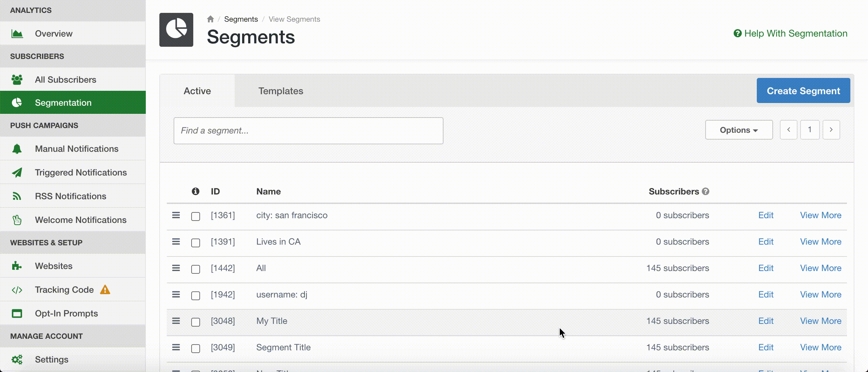Viewport: 868px width, 372px height.
Task: Click the home icon in breadcrumb
Action: [x=210, y=19]
